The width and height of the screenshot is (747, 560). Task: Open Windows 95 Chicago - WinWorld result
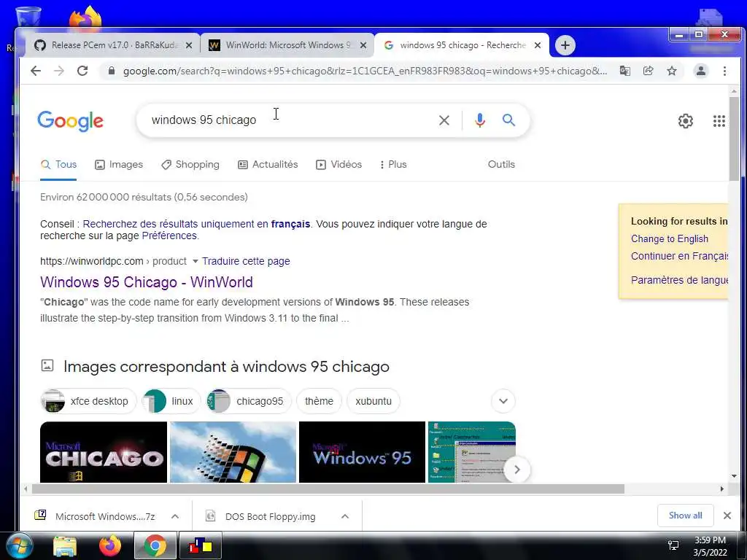coord(146,282)
